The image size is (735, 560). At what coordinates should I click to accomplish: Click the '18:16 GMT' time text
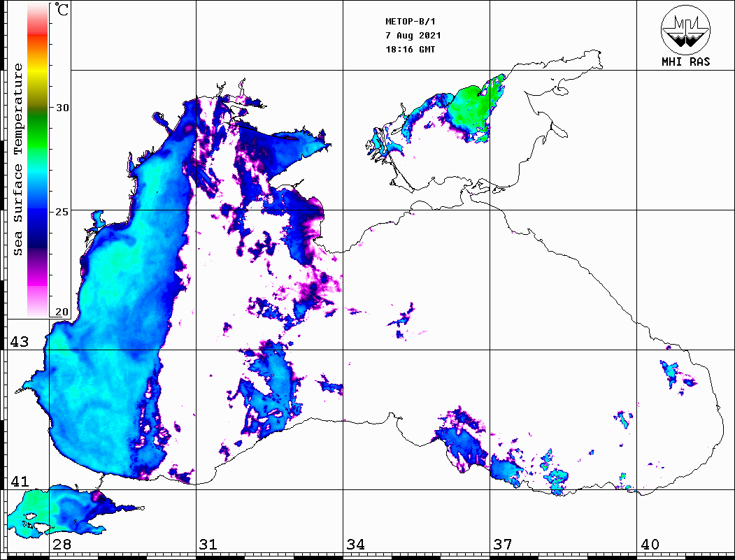click(410, 50)
